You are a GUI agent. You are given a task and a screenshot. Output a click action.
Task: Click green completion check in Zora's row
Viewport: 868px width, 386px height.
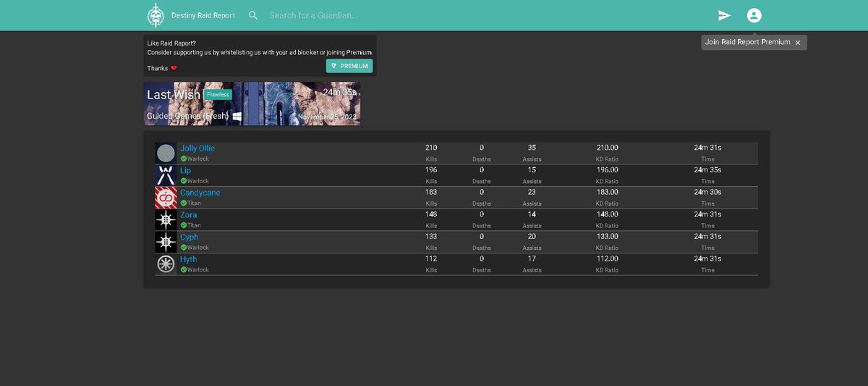click(184, 225)
